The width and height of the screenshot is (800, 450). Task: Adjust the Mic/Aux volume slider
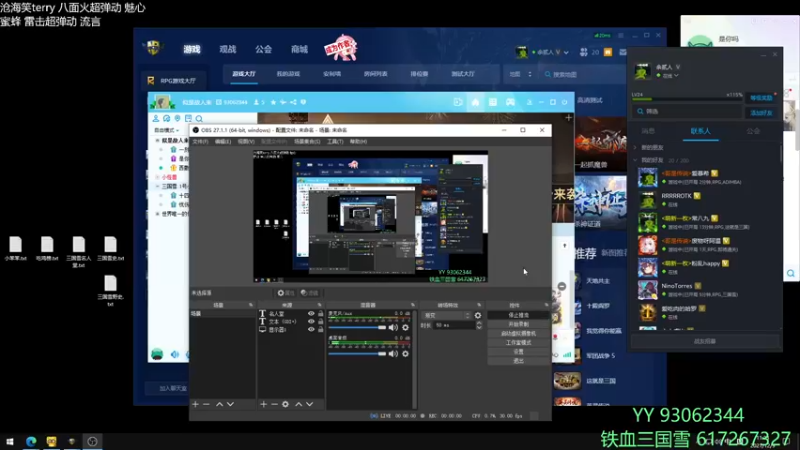click(357, 328)
